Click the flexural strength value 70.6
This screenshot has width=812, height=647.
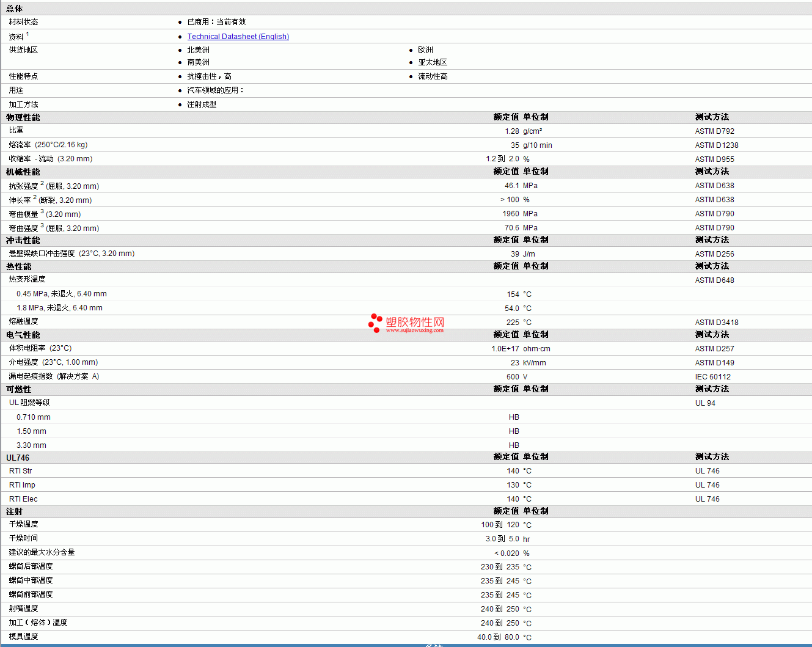(512, 228)
